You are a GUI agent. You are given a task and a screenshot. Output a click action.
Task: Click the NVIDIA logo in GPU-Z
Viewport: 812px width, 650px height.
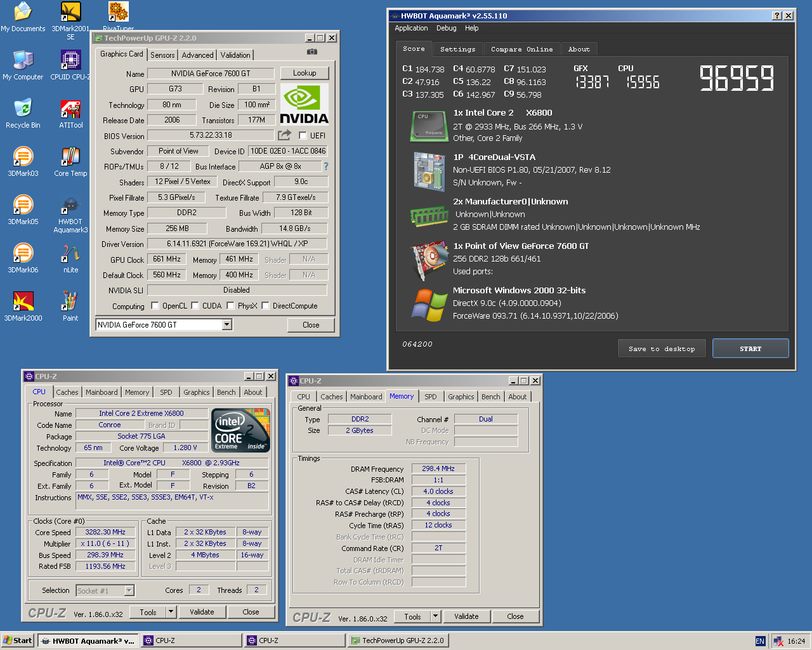click(x=304, y=105)
